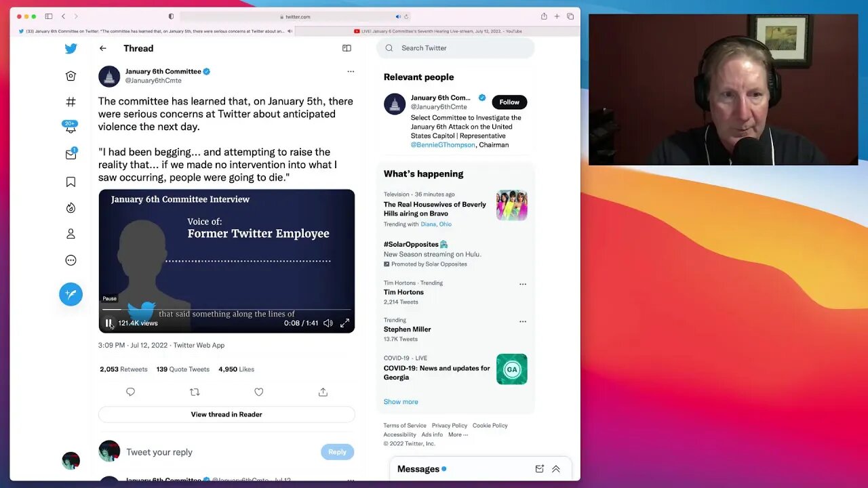This screenshot has height=488, width=868.
Task: Seek in the tweet video progress bar
Action: click(x=226, y=310)
